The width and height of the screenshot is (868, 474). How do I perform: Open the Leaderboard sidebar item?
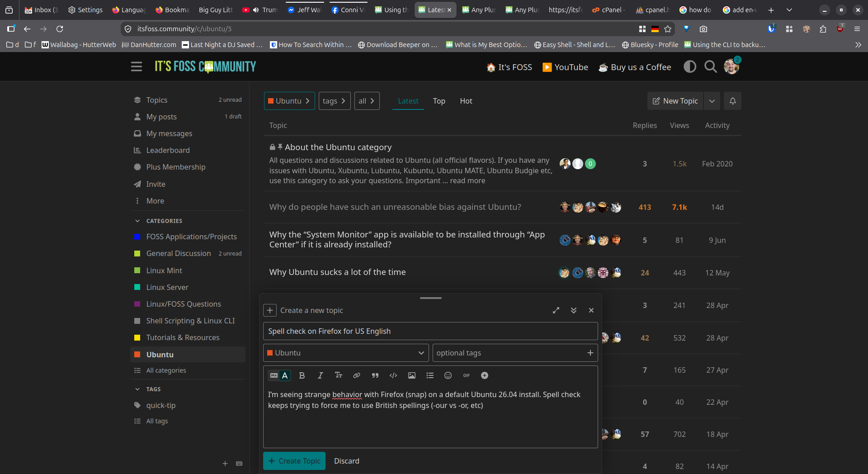tap(168, 150)
